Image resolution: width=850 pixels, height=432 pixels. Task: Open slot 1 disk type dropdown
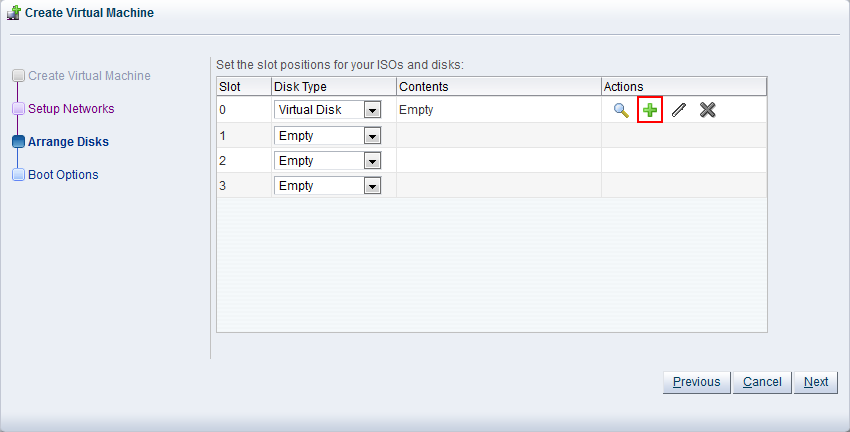pyautogui.click(x=374, y=135)
